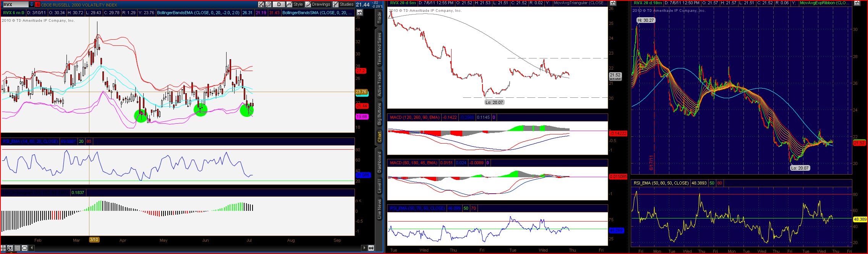Click the expand time axis icon
The image size is (868, 254).
click(x=371, y=248)
